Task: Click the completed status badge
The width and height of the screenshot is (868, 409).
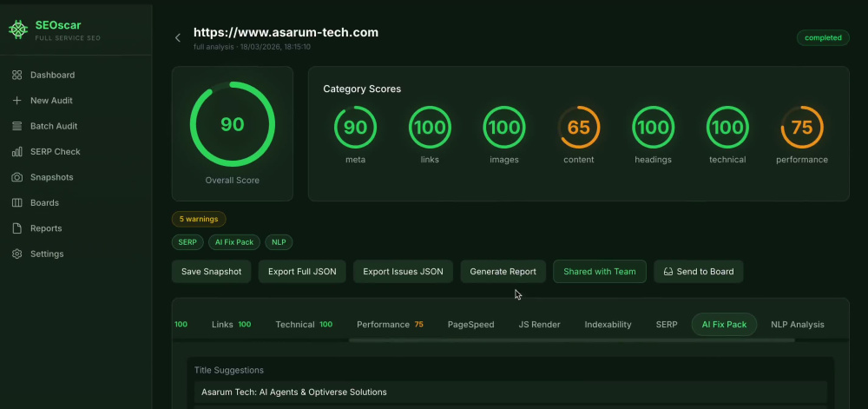Action: pyautogui.click(x=823, y=37)
